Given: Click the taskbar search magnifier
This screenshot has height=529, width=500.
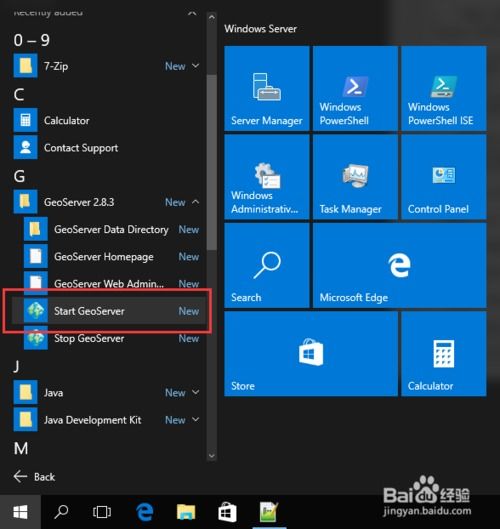Looking at the screenshot, I should point(61,512).
